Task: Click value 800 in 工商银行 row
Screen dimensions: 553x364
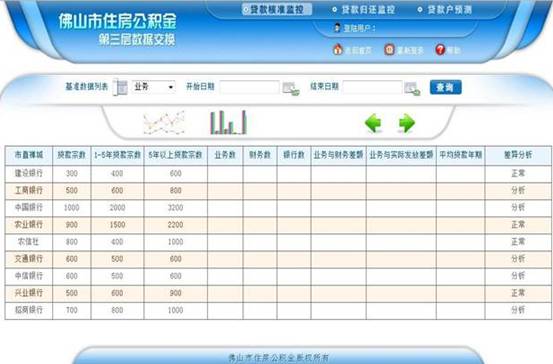Action: point(176,190)
